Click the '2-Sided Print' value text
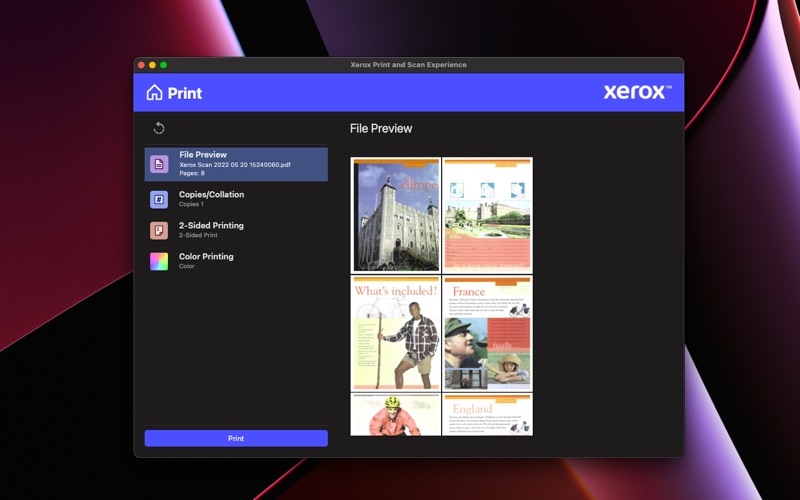The height and width of the screenshot is (500, 800). [198, 235]
